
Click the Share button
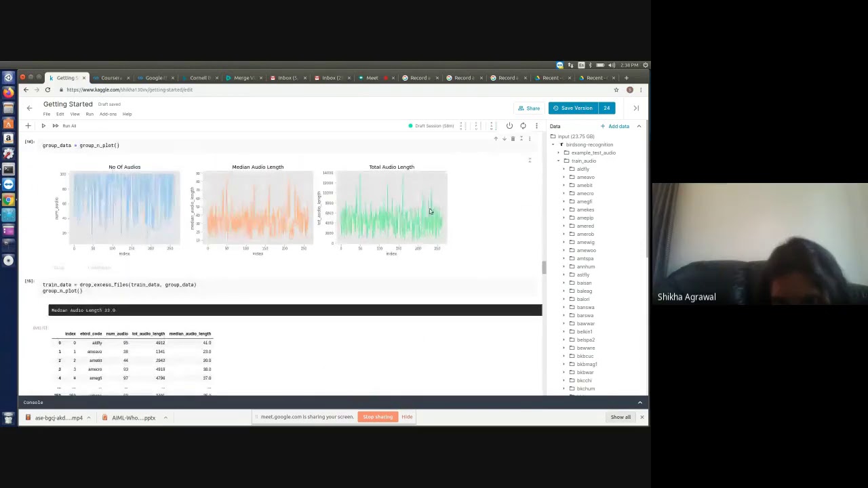(529, 108)
